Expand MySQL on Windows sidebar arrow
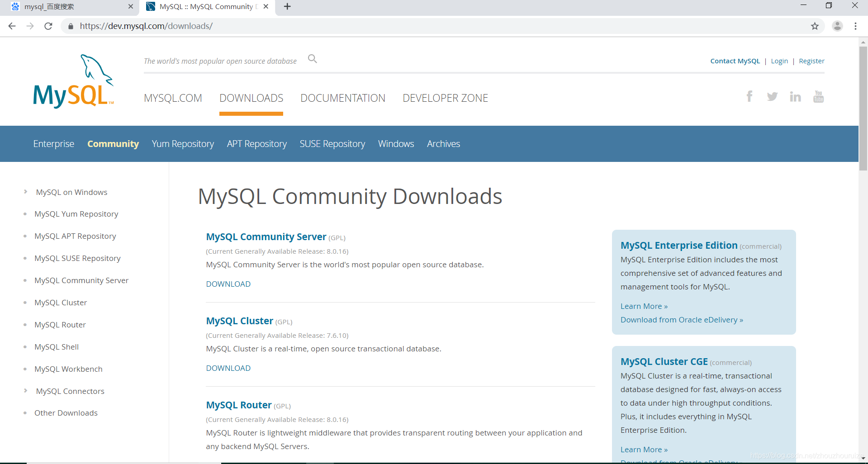The height and width of the screenshot is (464, 868). click(x=25, y=192)
